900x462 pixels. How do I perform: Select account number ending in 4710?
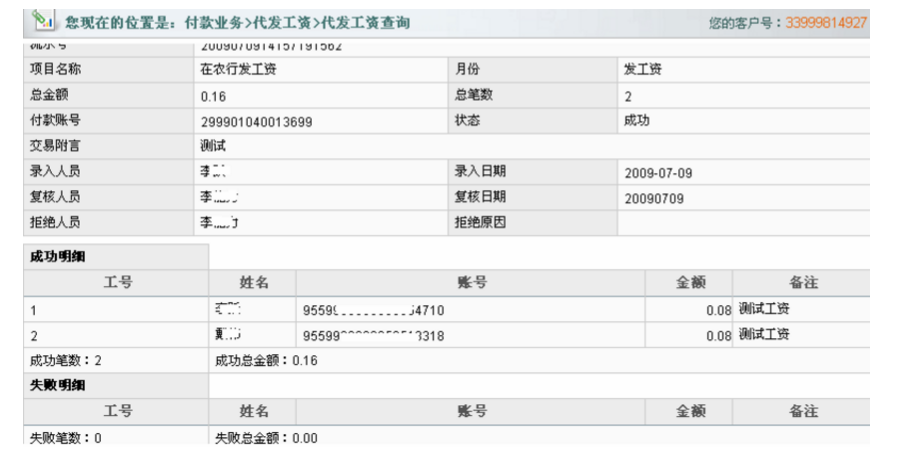click(372, 310)
